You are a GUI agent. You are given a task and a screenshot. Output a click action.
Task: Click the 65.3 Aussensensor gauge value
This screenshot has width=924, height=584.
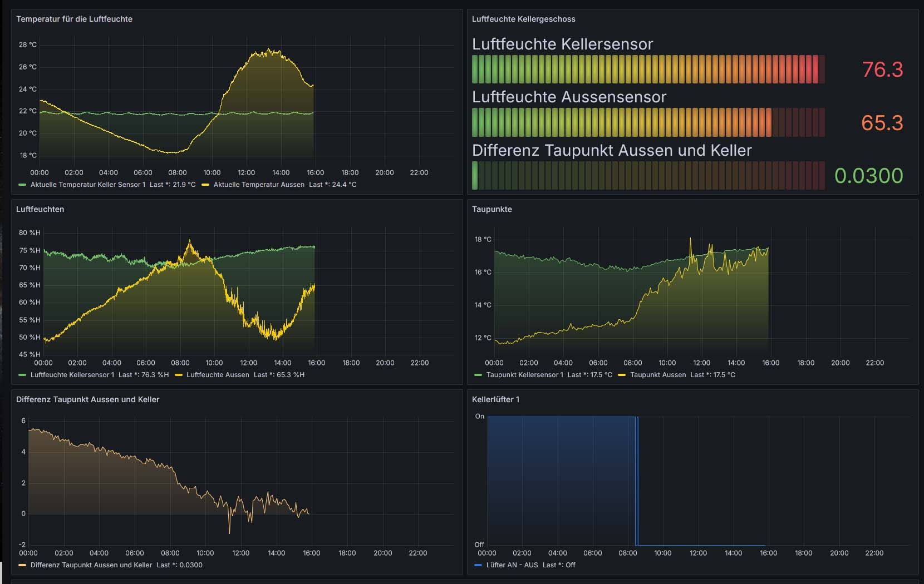coord(882,123)
